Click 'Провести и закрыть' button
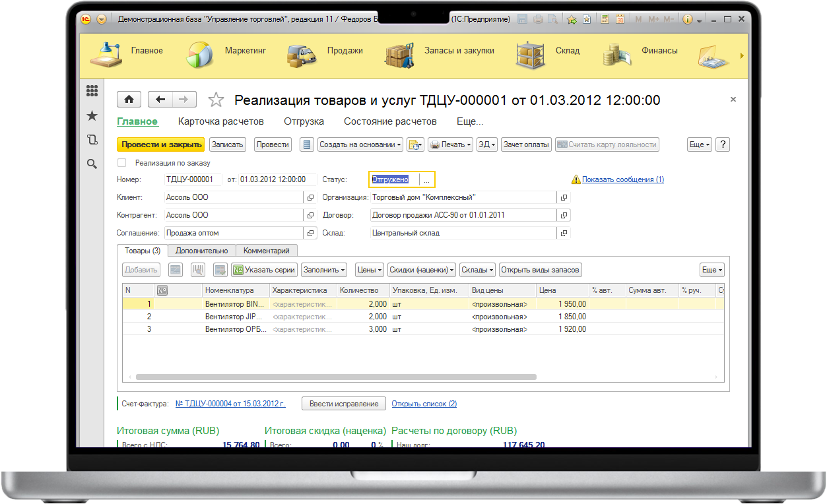 pyautogui.click(x=161, y=144)
